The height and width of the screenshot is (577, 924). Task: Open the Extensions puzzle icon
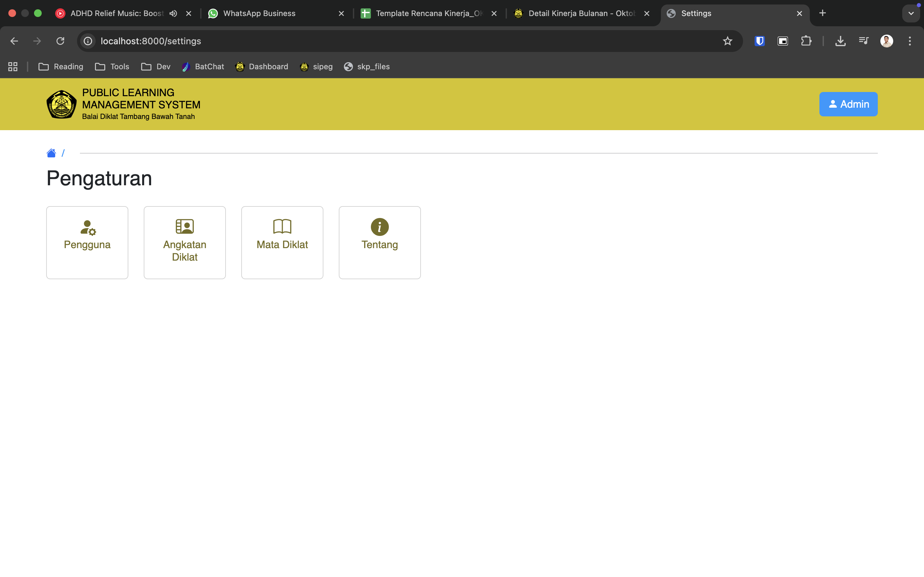pos(806,41)
